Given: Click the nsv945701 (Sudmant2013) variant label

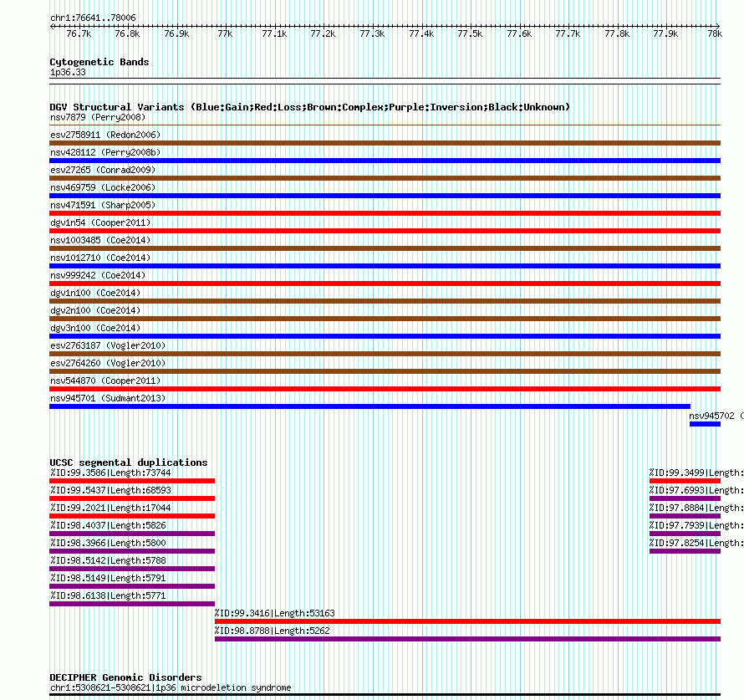Looking at the screenshot, I should point(108,398).
